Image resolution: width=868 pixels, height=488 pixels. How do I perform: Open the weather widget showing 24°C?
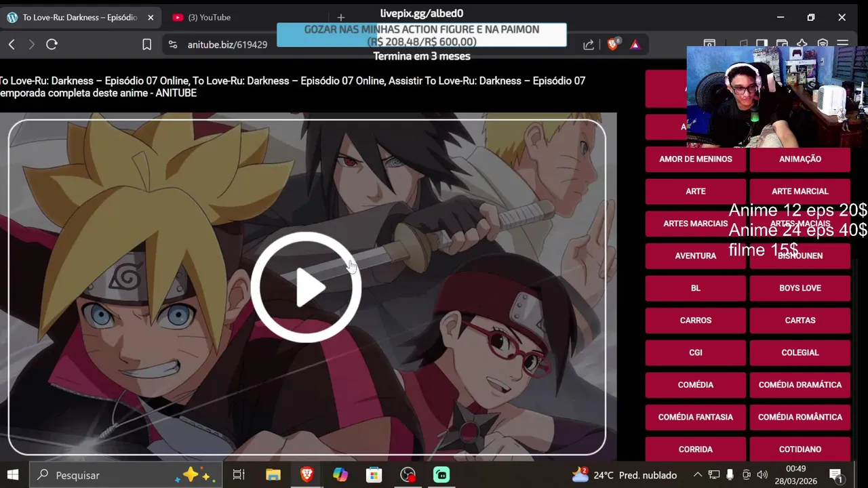pos(625,475)
